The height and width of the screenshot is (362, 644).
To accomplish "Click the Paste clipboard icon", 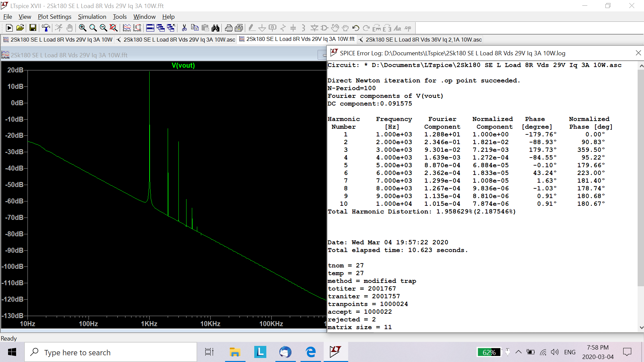I will coord(205,28).
